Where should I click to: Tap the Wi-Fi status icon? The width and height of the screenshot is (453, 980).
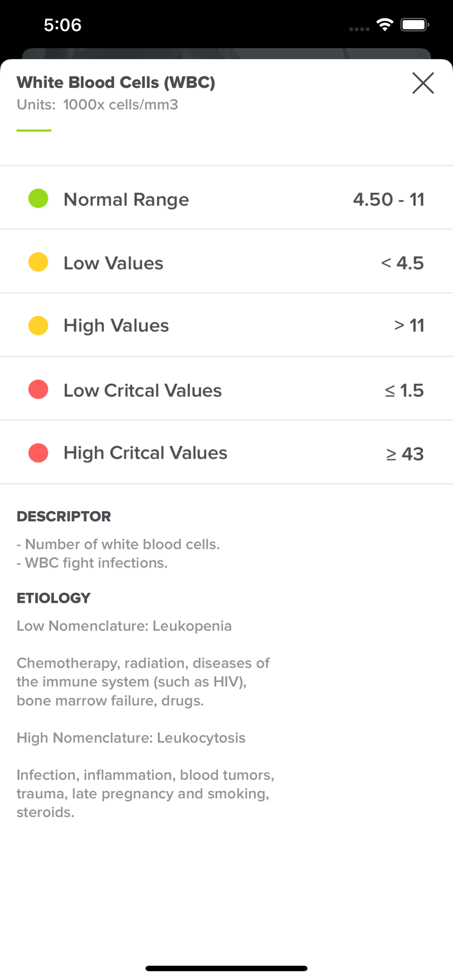(385, 24)
